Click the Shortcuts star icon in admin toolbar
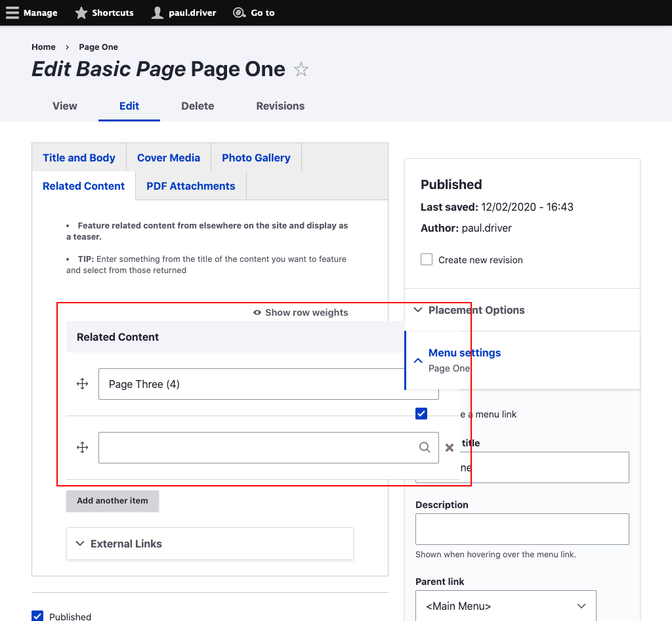The width and height of the screenshot is (672, 621). coord(81,12)
